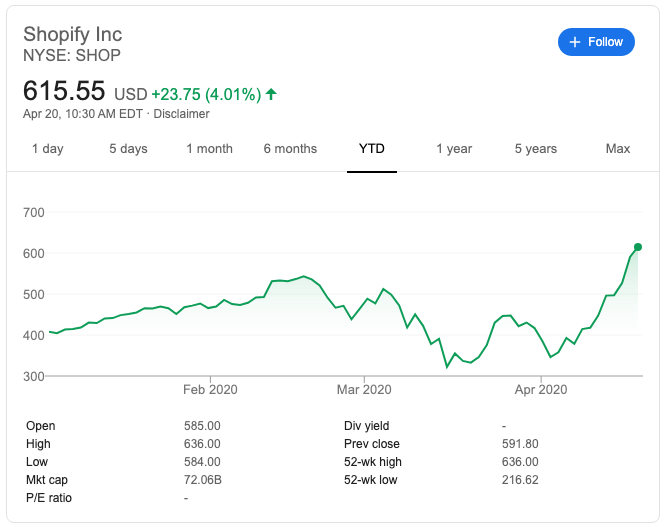
Task: Click the YTD tab
Action: (372, 149)
